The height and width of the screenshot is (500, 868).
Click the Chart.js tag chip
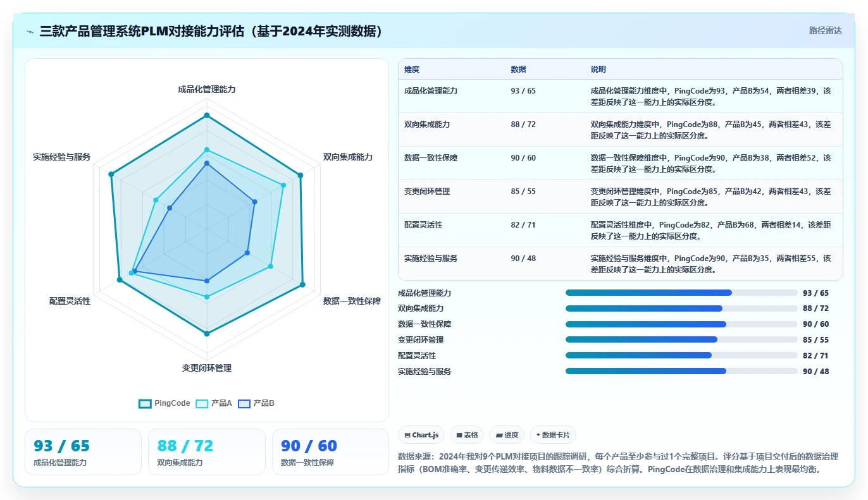421,435
